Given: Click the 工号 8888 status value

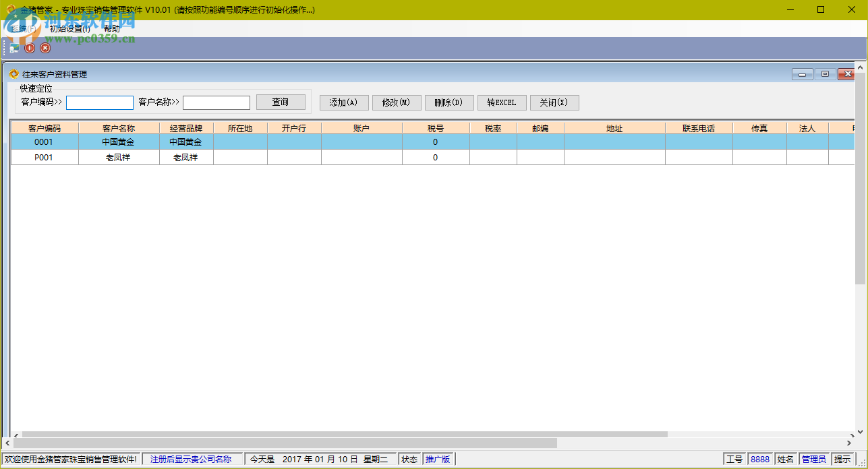Looking at the screenshot, I should pyautogui.click(x=760, y=459).
